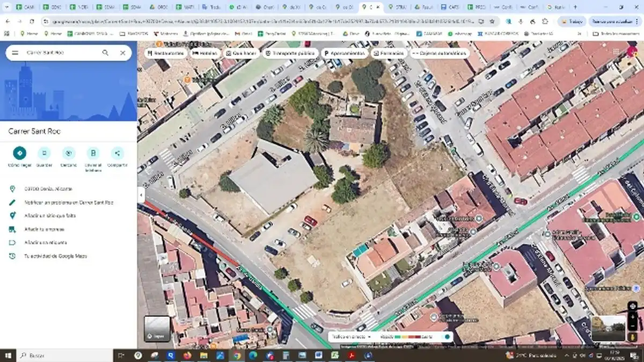The width and height of the screenshot is (644, 362).
Task: Select the Cajeros automáticos chip
Action: (x=440, y=53)
